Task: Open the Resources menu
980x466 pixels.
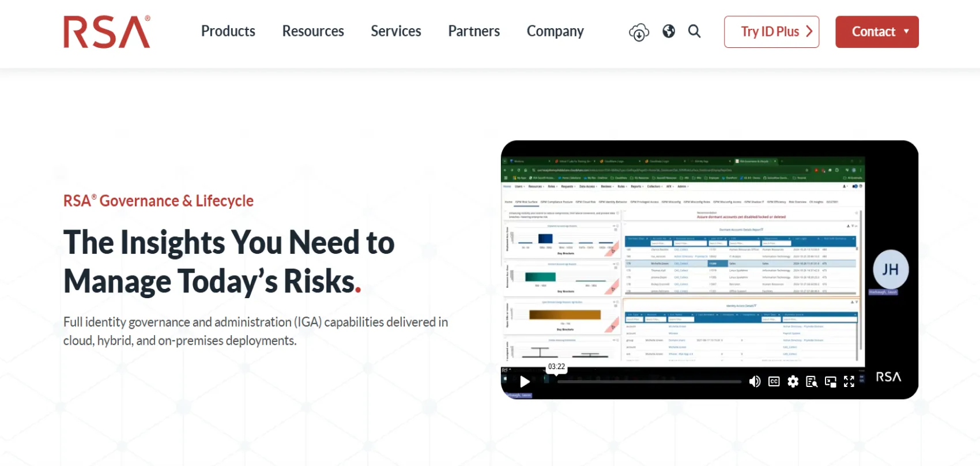Action: click(313, 31)
